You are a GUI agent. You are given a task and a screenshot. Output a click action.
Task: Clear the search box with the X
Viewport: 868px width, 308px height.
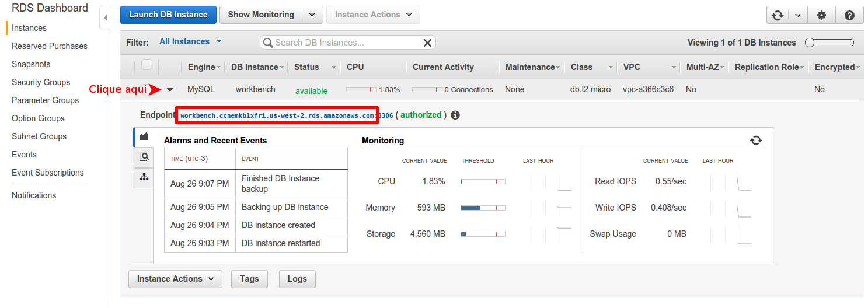(427, 43)
